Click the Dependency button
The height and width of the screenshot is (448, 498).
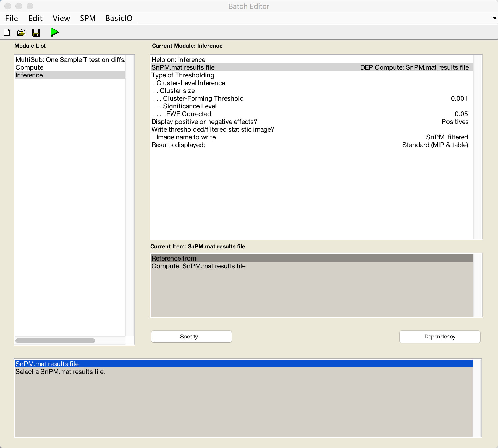point(440,337)
